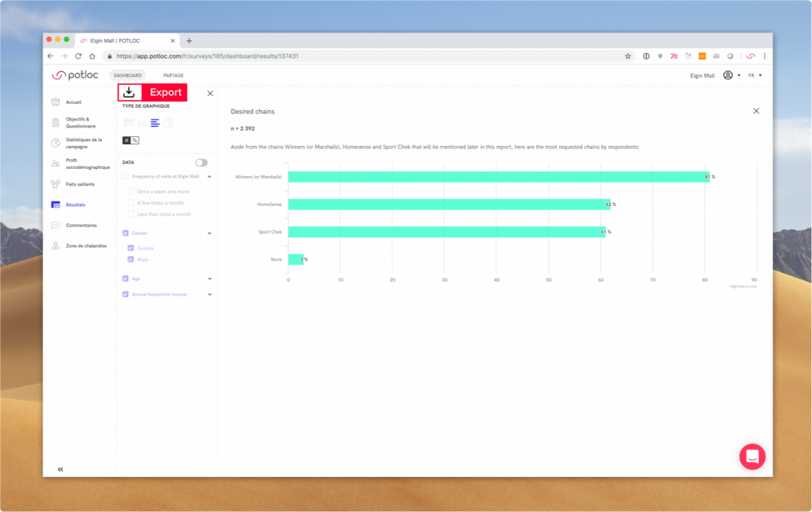Click the pink script 'm' extension icon

coord(674,56)
